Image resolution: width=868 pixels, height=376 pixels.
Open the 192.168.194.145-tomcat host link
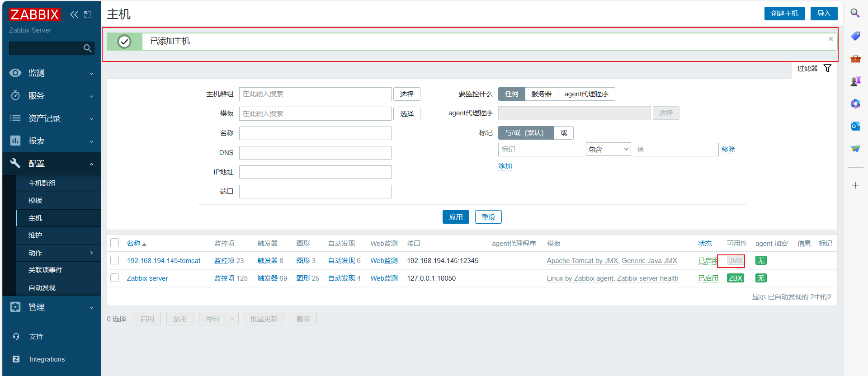pos(164,261)
